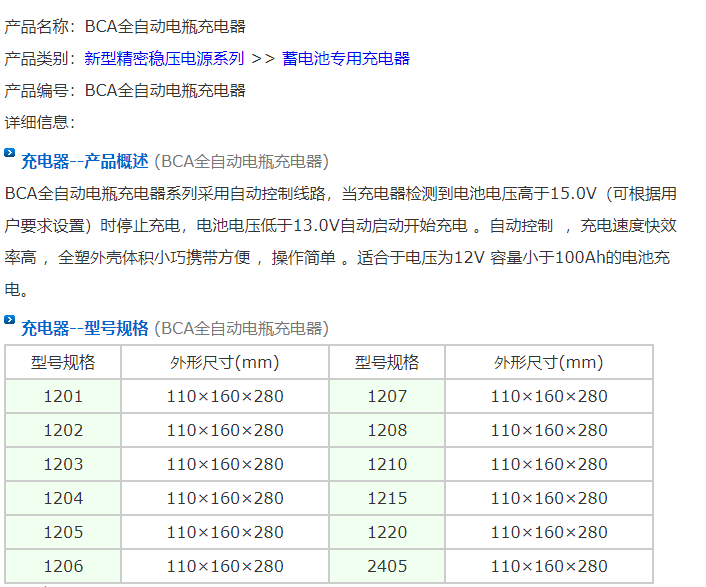
Task: Select model 1201 cell in table
Action: coord(63,396)
